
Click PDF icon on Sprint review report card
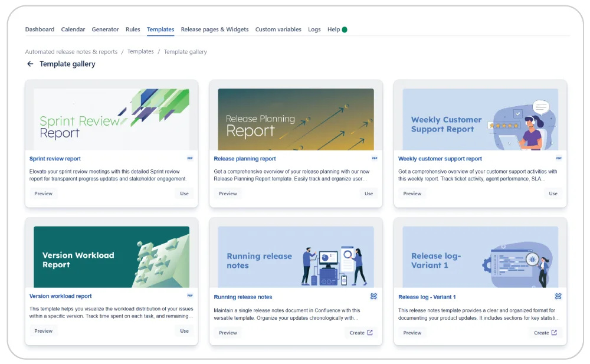(190, 159)
